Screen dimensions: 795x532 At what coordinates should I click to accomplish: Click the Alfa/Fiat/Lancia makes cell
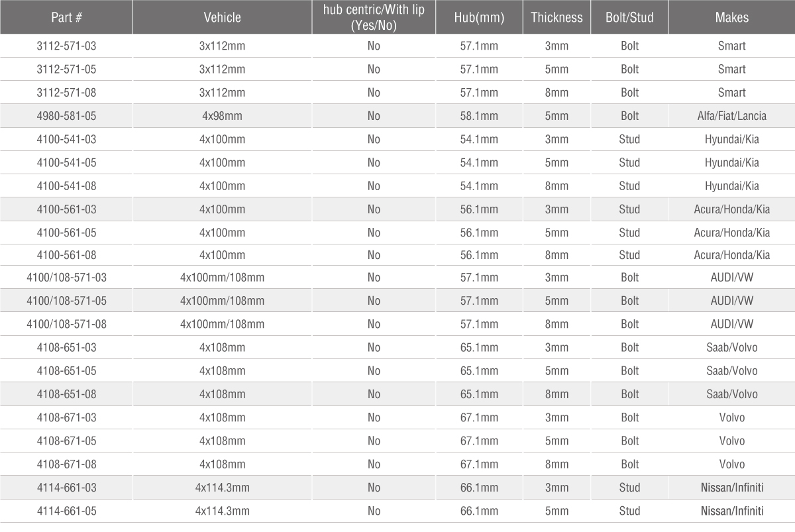coord(731,116)
